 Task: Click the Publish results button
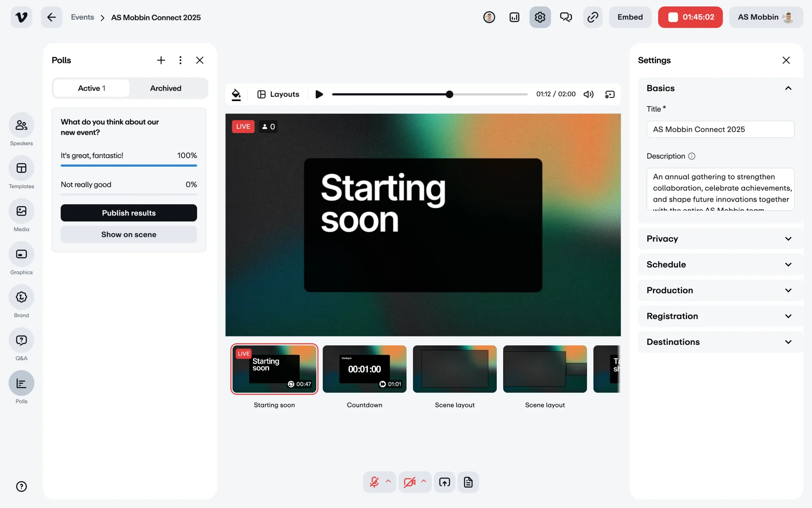129,213
